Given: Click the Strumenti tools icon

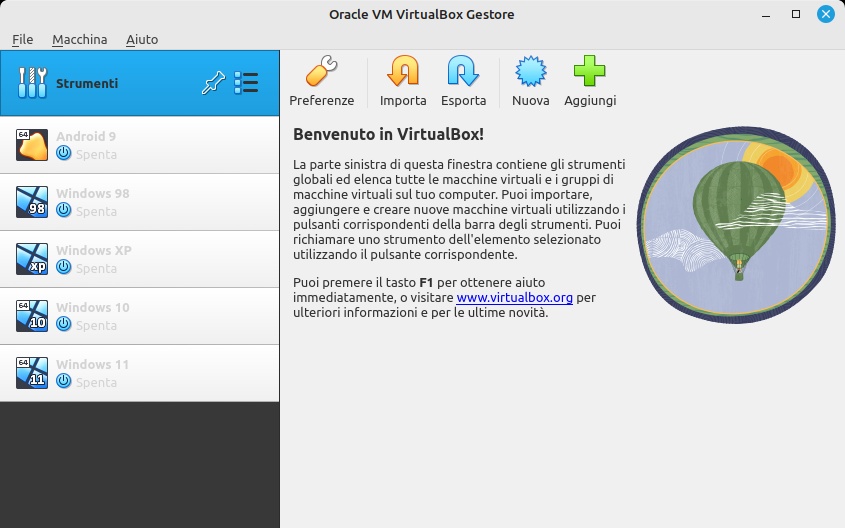Looking at the screenshot, I should 32,83.
